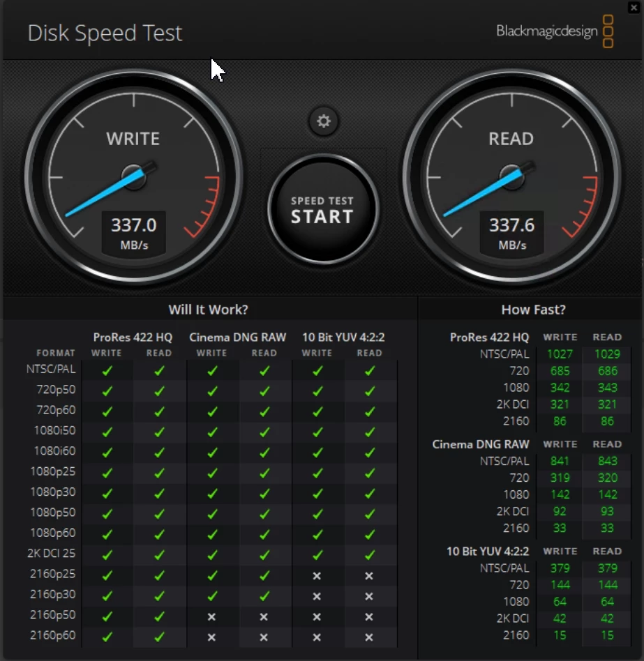Click ProRes 422 HQ NTSC/PAL read value 1029
This screenshot has width=644, height=661.
pos(607,354)
